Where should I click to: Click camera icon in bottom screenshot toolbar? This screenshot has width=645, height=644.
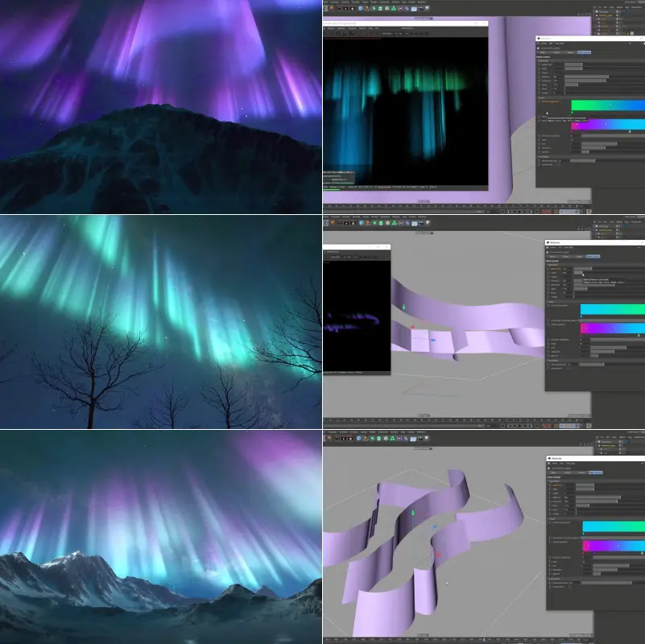click(x=420, y=439)
